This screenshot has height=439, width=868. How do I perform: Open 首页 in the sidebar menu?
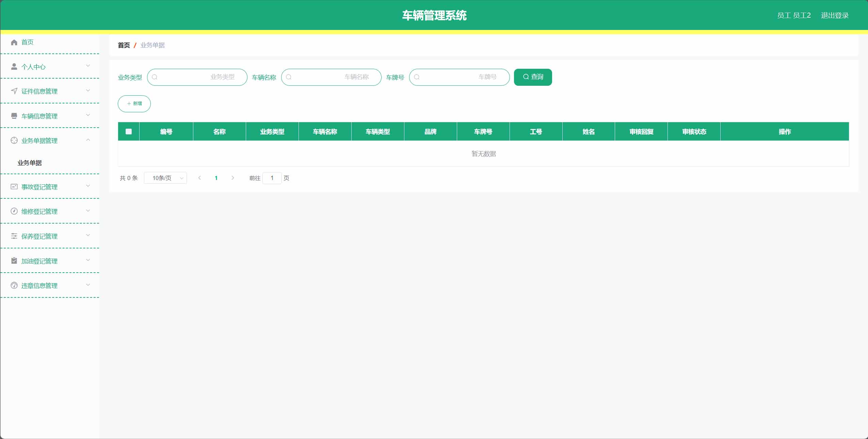tap(50, 42)
